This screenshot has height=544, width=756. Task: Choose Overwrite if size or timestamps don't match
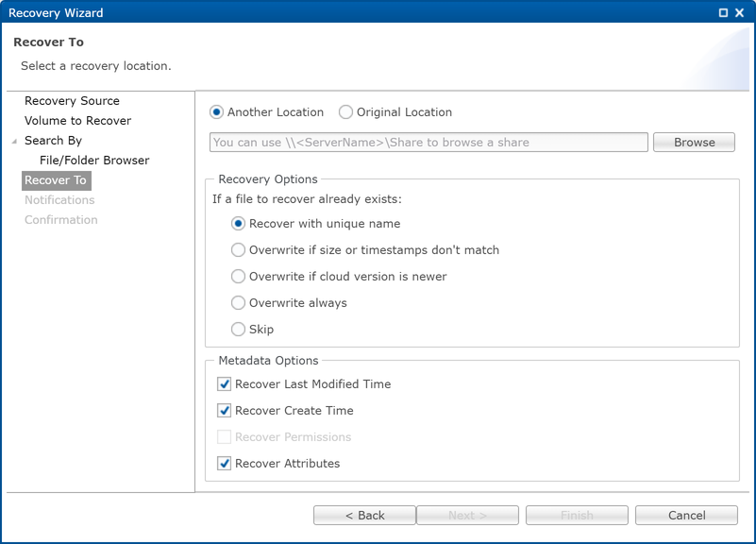(238, 250)
